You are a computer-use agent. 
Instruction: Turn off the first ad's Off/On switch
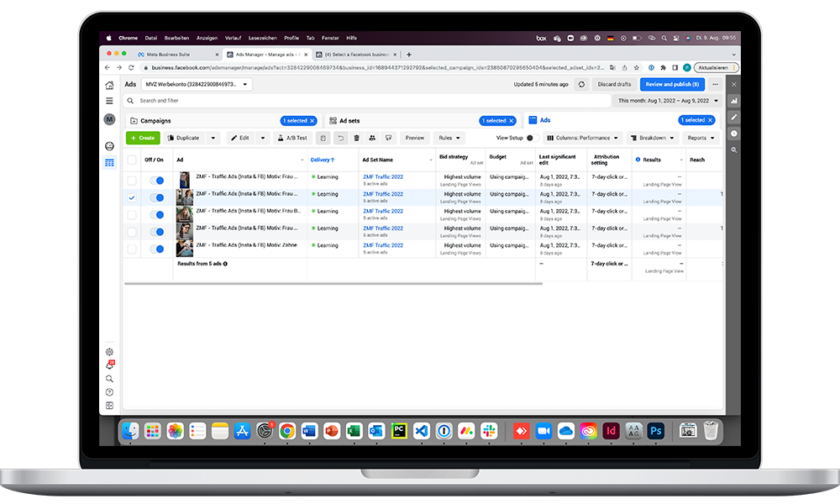pyautogui.click(x=156, y=181)
